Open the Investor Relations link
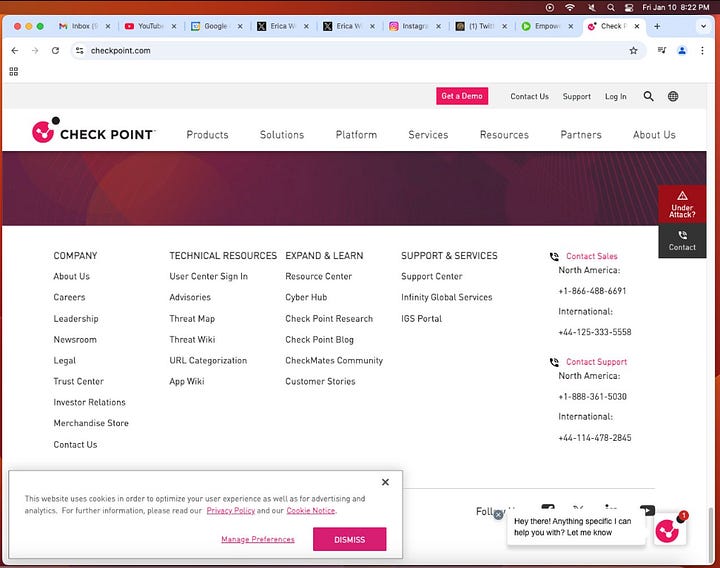 tap(90, 402)
